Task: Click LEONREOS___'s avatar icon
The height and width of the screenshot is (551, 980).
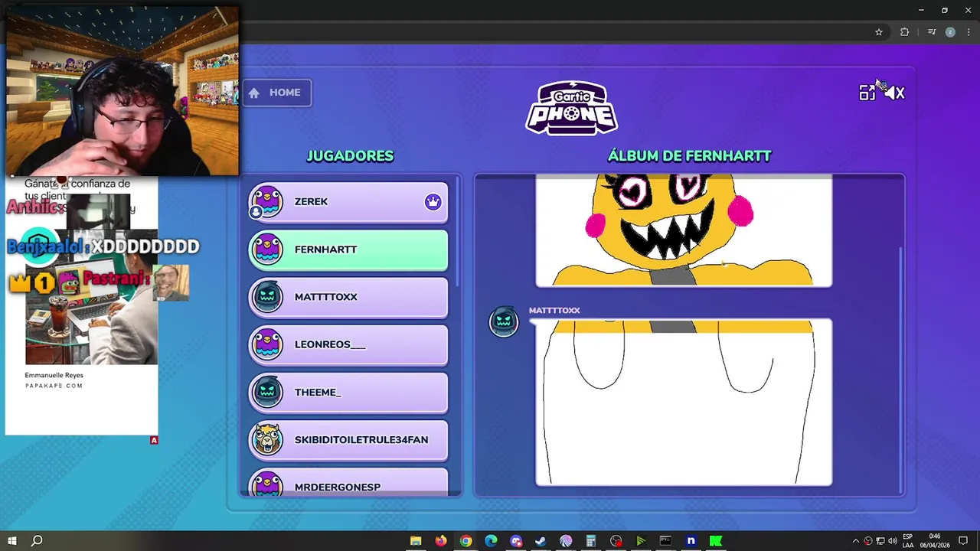Action: click(x=267, y=344)
